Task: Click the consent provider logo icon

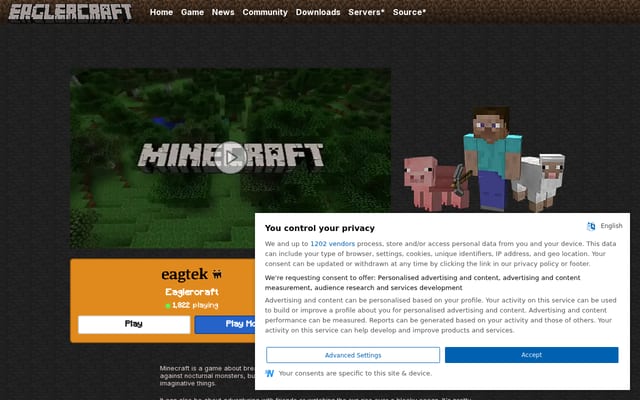Action: click(x=269, y=373)
